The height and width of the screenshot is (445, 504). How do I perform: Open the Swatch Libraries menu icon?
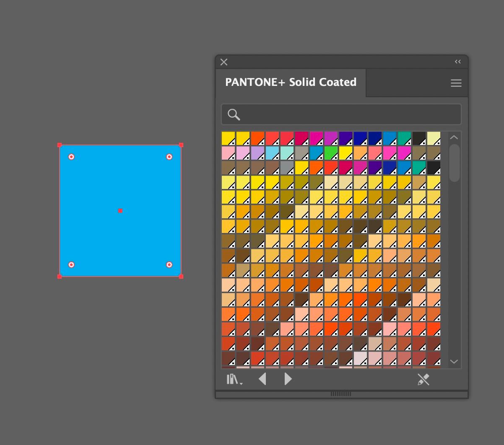234,380
